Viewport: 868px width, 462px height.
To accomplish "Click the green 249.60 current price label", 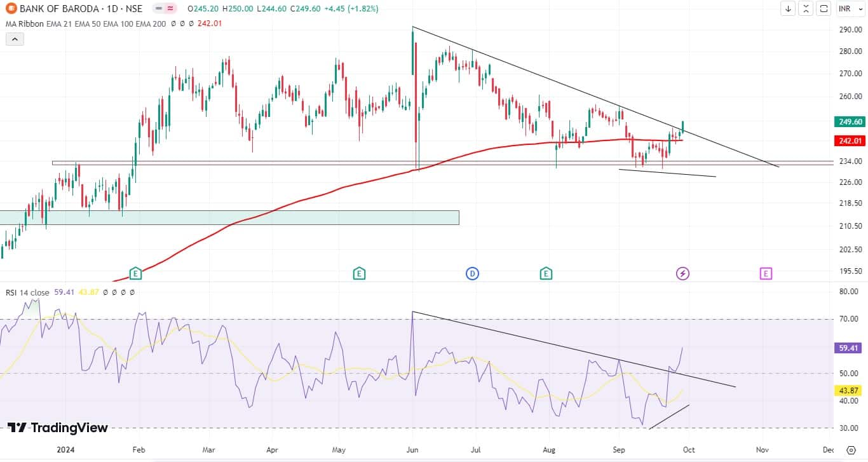I will [x=850, y=121].
